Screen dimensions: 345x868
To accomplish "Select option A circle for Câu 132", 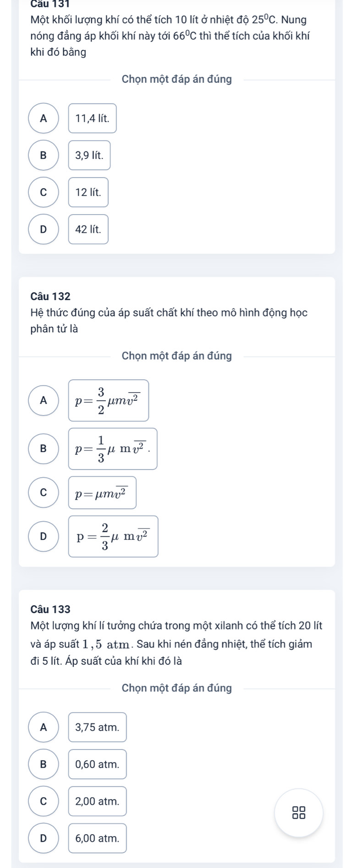I will tap(44, 400).
